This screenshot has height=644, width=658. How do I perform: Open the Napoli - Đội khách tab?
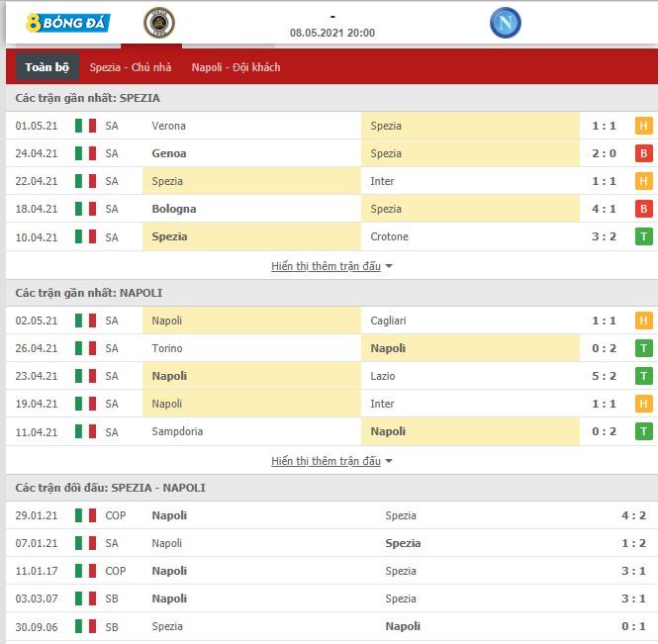pyautogui.click(x=235, y=67)
